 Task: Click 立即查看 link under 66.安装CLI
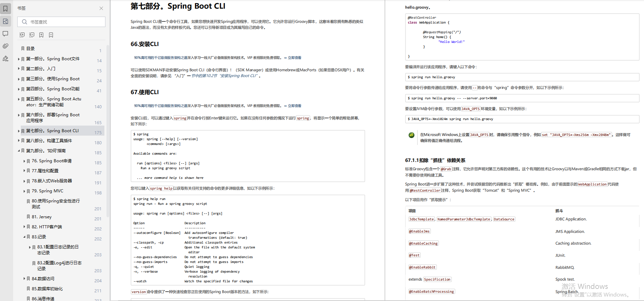coord(295,58)
